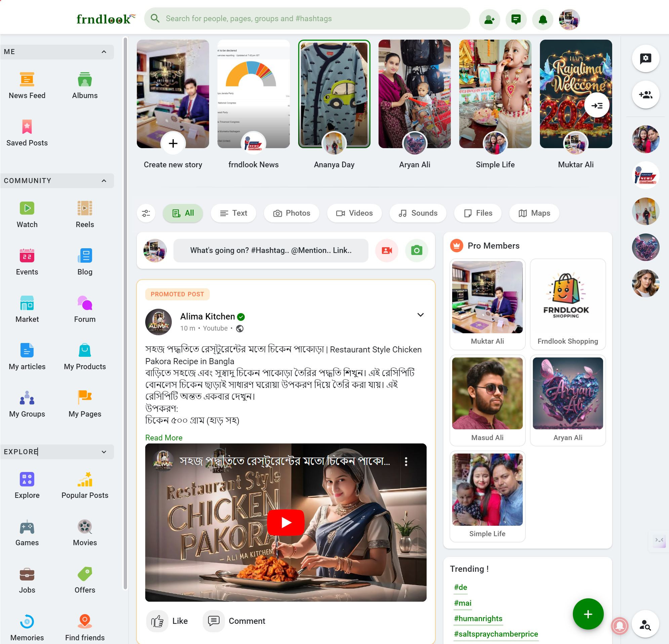The image size is (669, 644).
Task: Select the Videos filter tab
Action: (x=354, y=213)
